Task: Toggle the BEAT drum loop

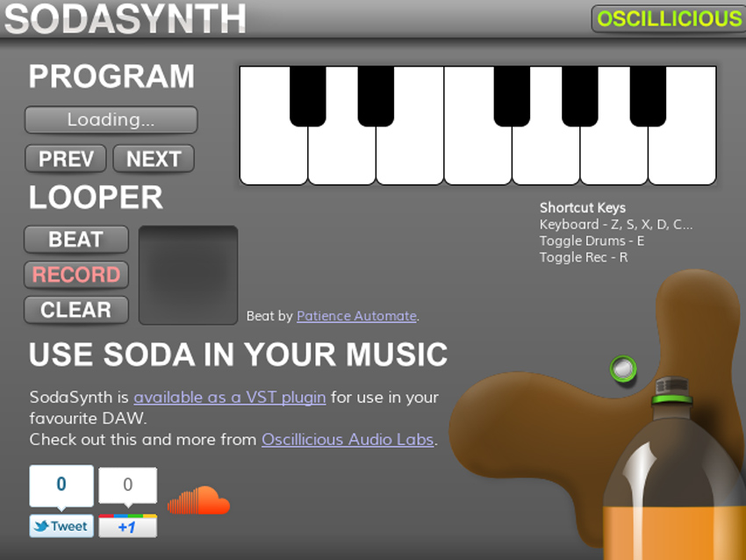Action: tap(76, 240)
